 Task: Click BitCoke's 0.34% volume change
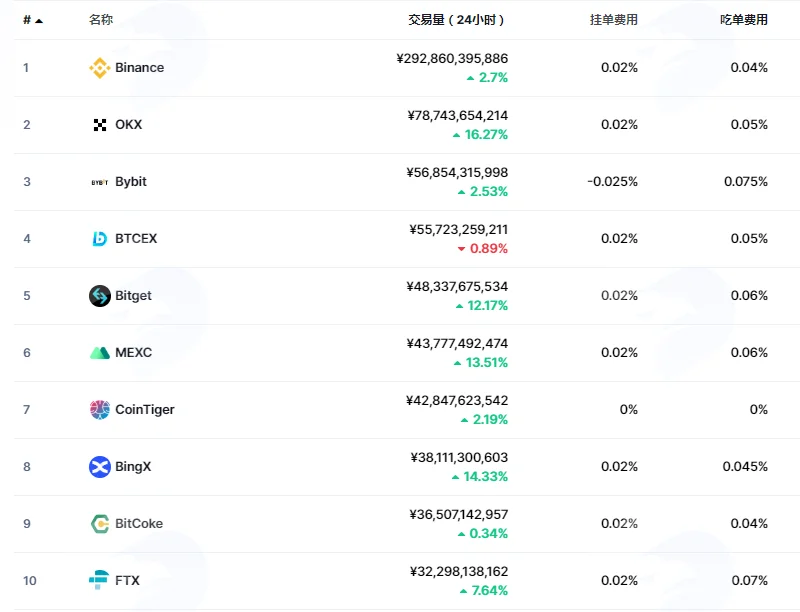point(483,533)
